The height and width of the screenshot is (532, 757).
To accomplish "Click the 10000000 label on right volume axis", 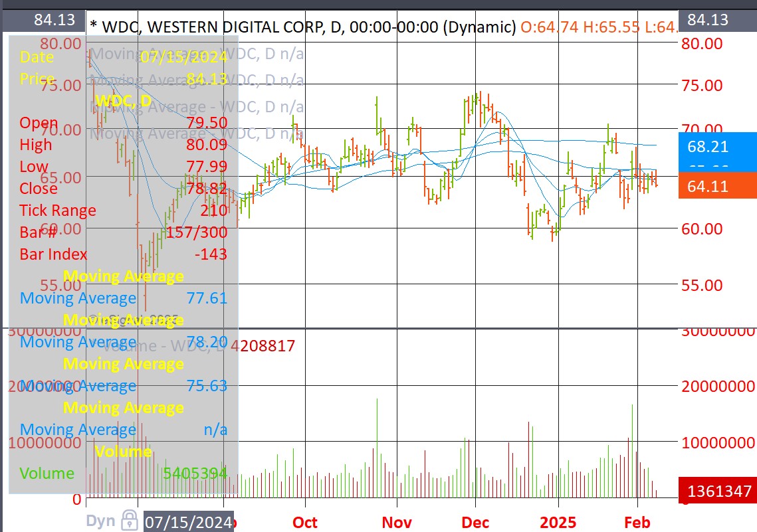I will coord(718,442).
